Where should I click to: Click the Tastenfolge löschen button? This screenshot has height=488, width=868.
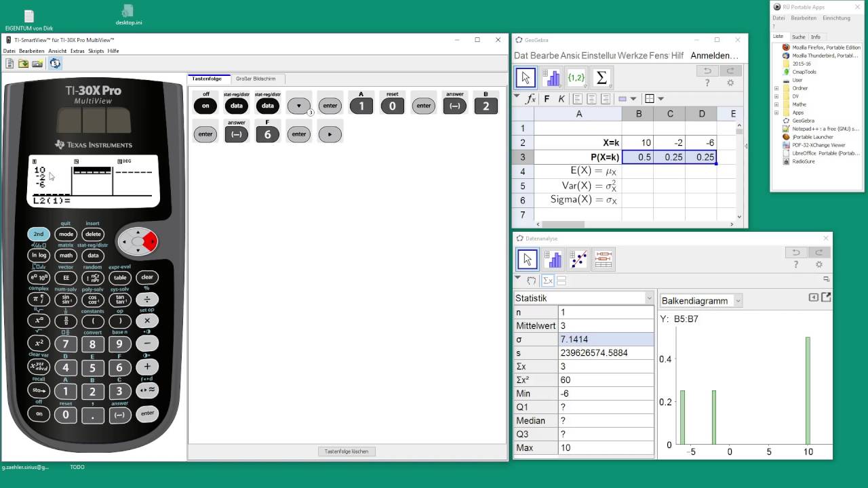point(347,451)
